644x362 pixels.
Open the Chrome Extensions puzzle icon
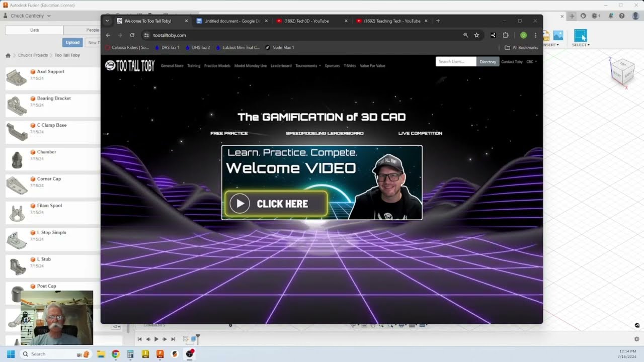pyautogui.click(x=506, y=35)
